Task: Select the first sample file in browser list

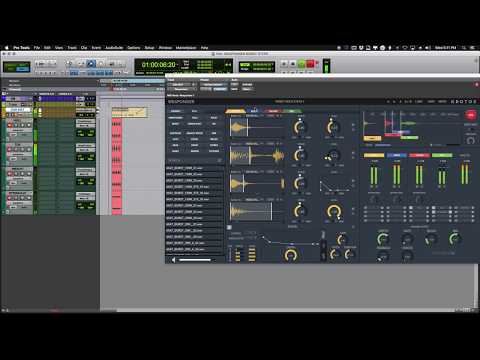Action: (194, 168)
